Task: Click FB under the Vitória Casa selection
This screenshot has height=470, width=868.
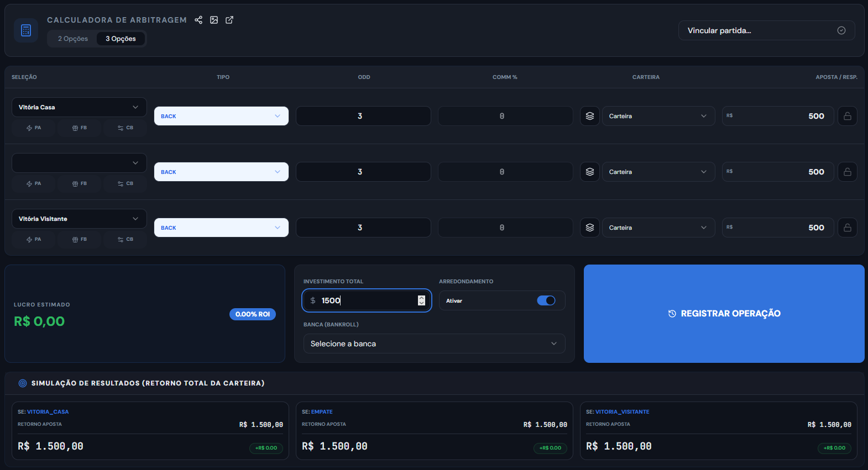Action: [80, 128]
